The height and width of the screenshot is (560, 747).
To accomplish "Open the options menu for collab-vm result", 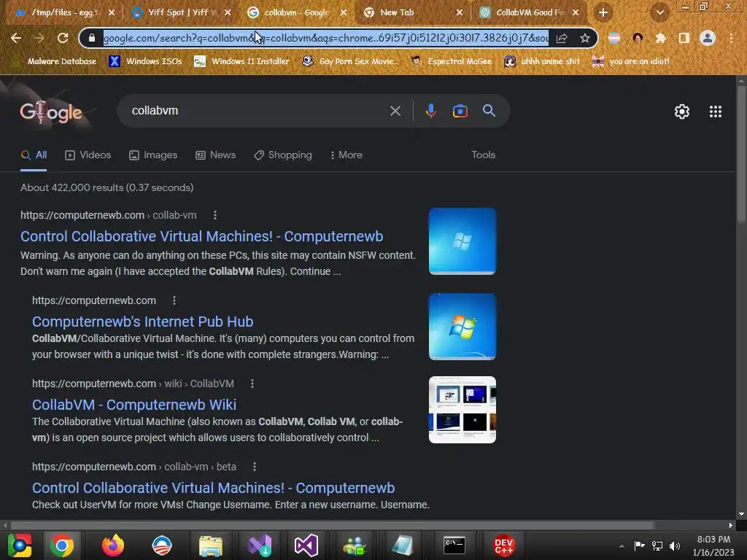I will tap(215, 215).
